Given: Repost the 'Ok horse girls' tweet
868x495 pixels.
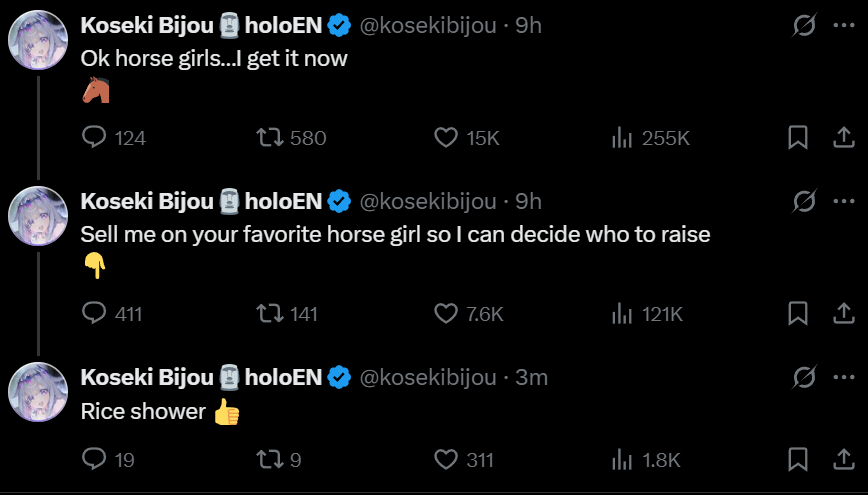Looking at the screenshot, I should click(269, 138).
